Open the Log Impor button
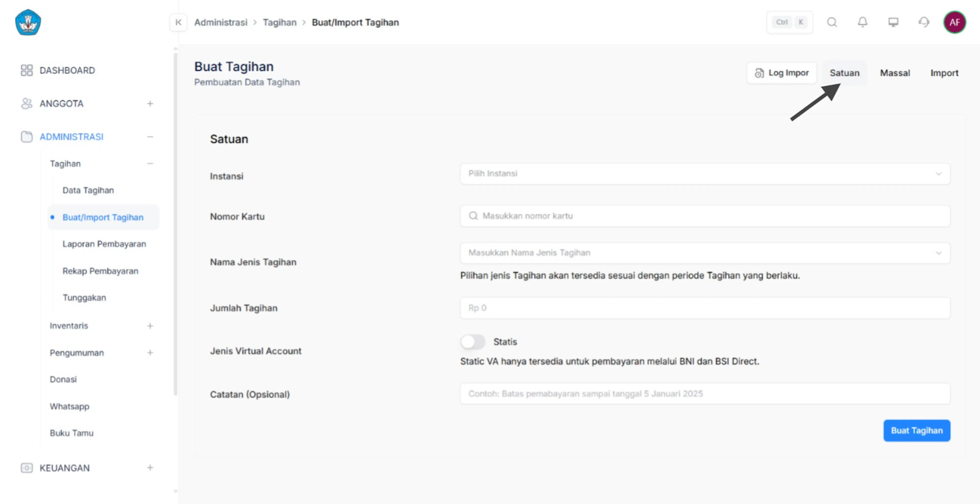Viewport: 980px width, 504px height. click(x=782, y=73)
